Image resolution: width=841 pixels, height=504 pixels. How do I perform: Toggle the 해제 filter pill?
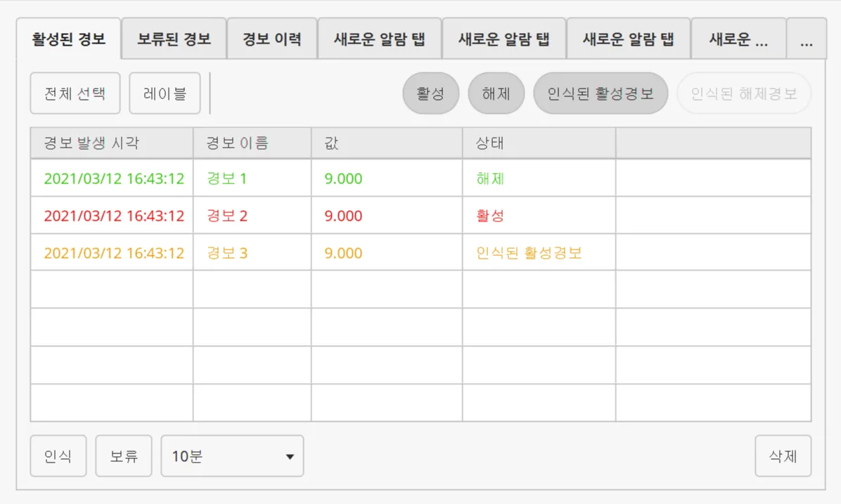click(x=496, y=93)
